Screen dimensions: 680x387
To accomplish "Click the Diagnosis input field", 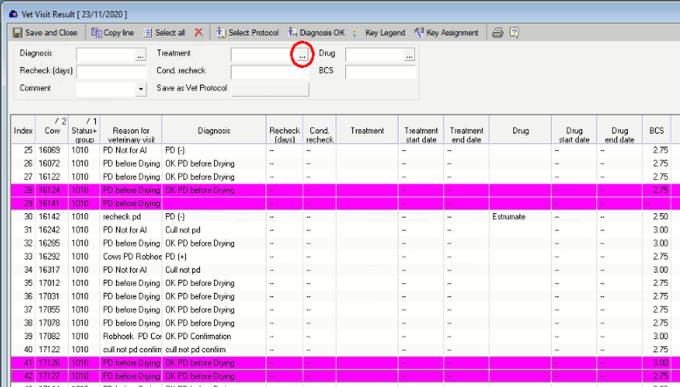I will (105, 55).
